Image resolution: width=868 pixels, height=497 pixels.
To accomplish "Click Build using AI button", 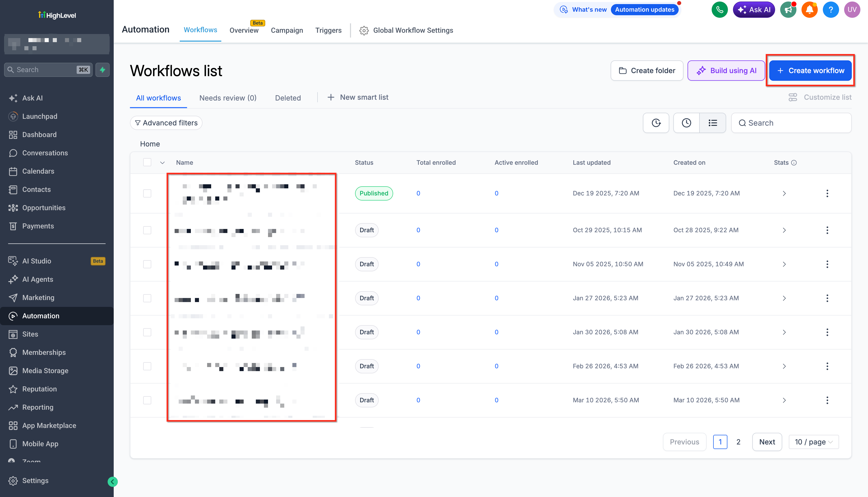I will click(x=726, y=71).
